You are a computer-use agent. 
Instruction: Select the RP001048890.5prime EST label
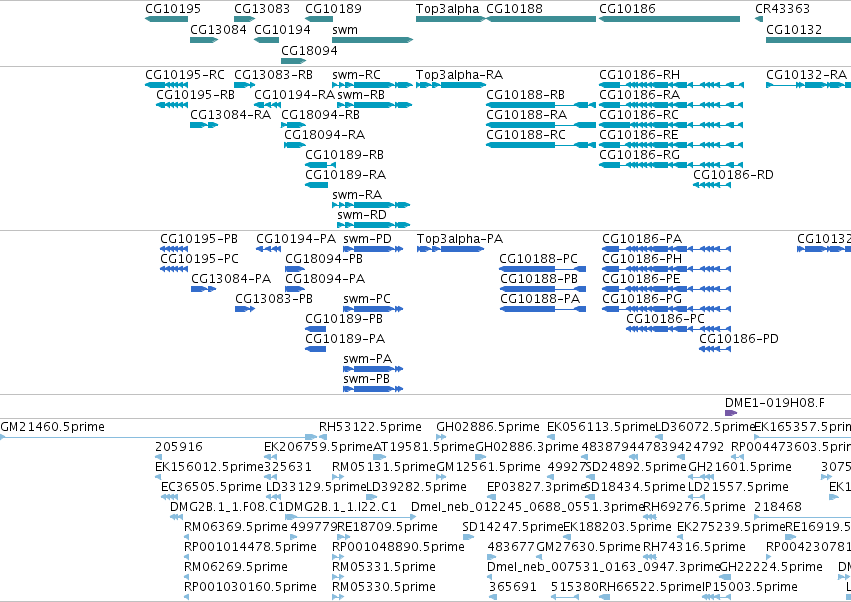398,547
